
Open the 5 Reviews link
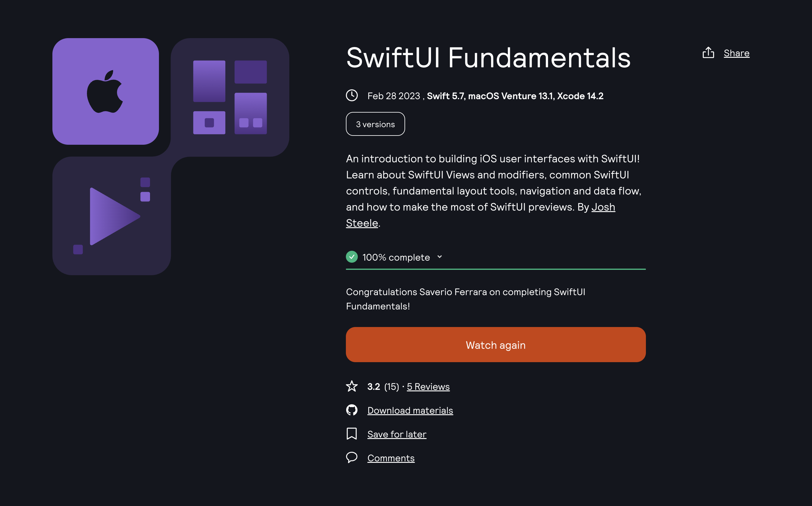click(428, 387)
